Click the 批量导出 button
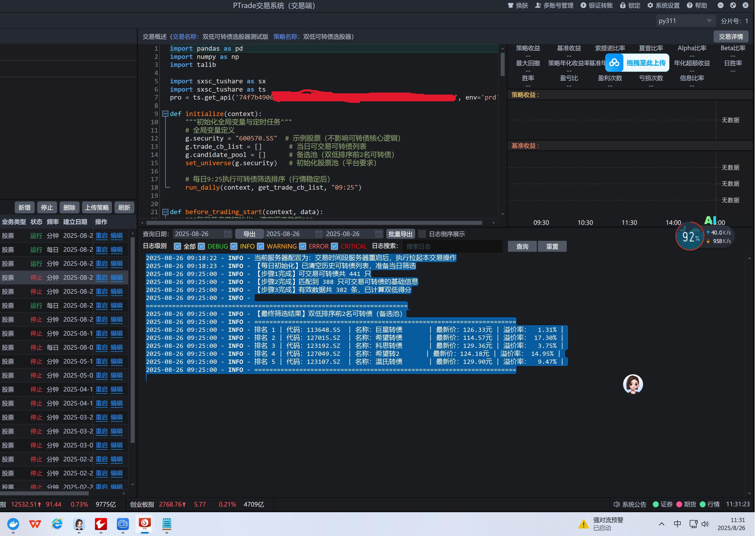756x536 pixels. (x=401, y=234)
